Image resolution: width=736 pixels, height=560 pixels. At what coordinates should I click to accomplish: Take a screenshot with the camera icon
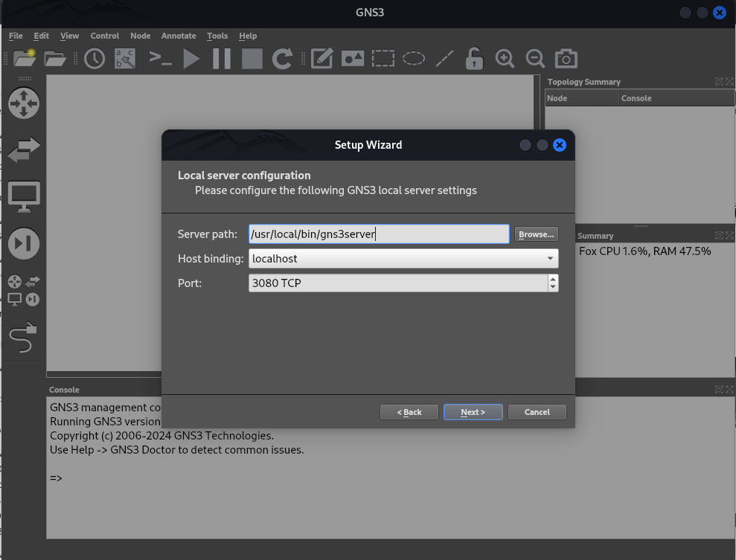566,58
